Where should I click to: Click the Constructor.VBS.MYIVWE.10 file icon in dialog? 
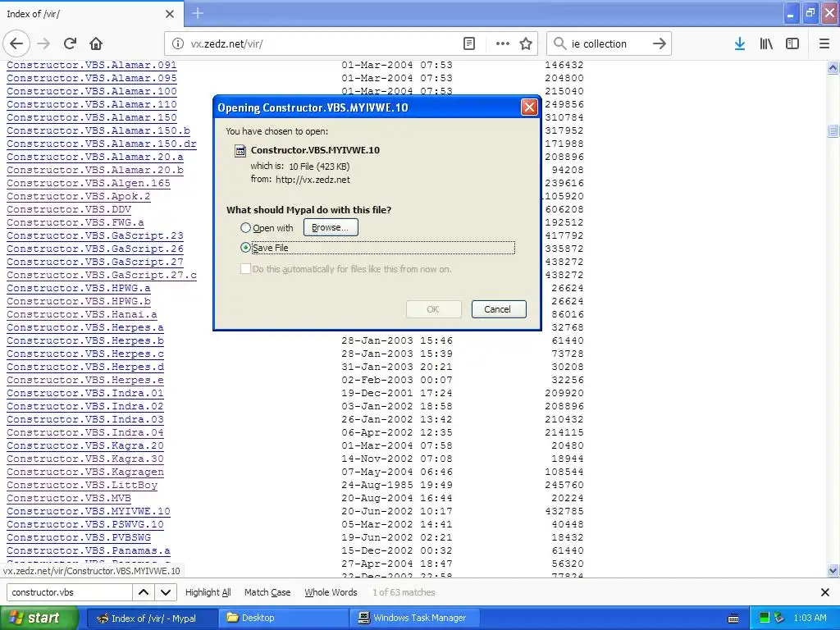click(x=240, y=151)
